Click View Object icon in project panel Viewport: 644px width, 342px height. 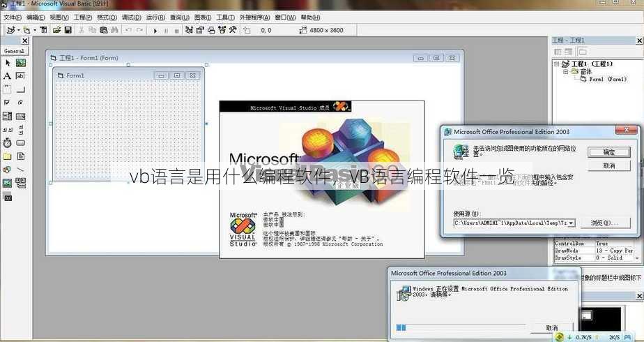click(x=569, y=52)
